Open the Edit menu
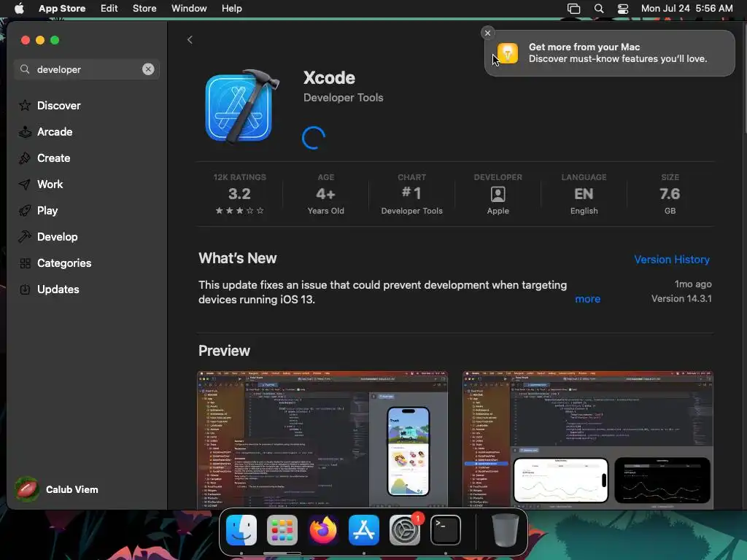Viewport: 747px width, 560px height. [x=109, y=9]
